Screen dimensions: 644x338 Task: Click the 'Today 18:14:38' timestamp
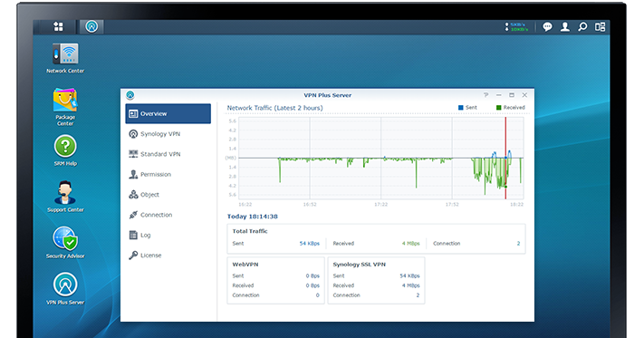[x=252, y=217]
